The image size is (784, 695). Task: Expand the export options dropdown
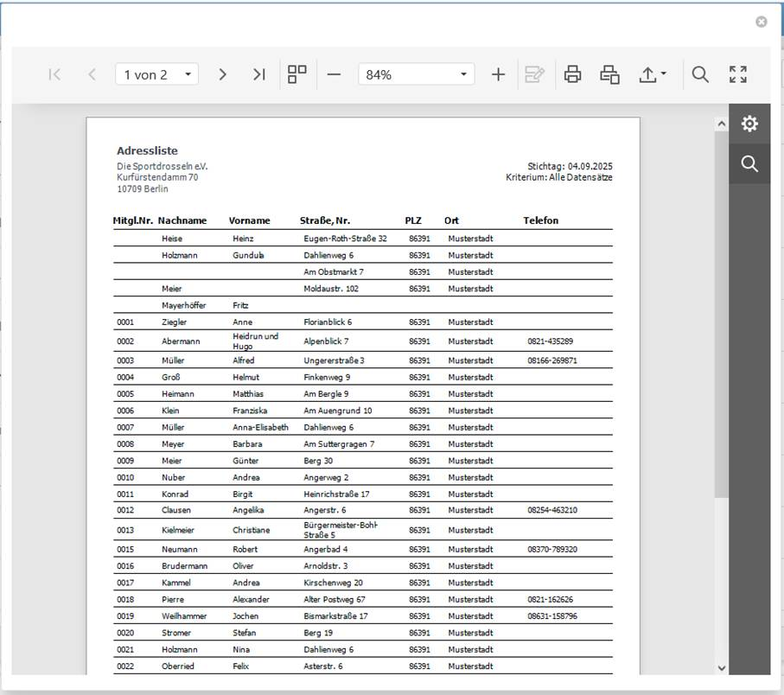point(653,74)
